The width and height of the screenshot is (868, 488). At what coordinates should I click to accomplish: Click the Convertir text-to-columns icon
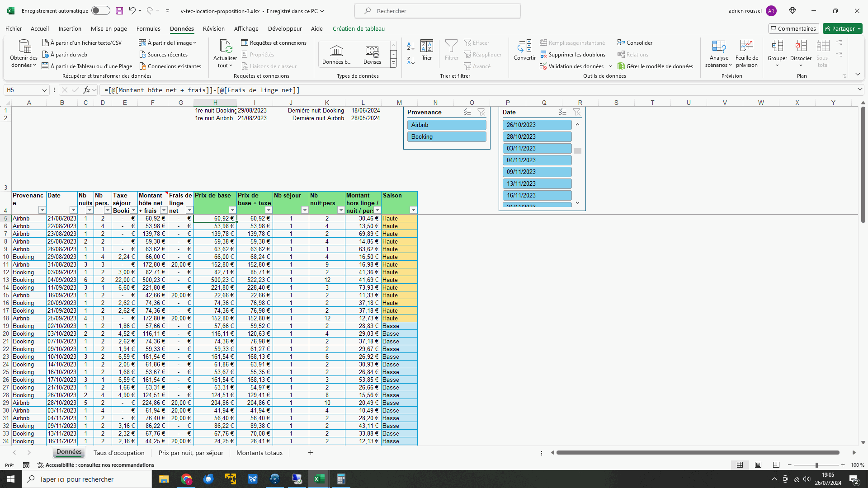524,50
